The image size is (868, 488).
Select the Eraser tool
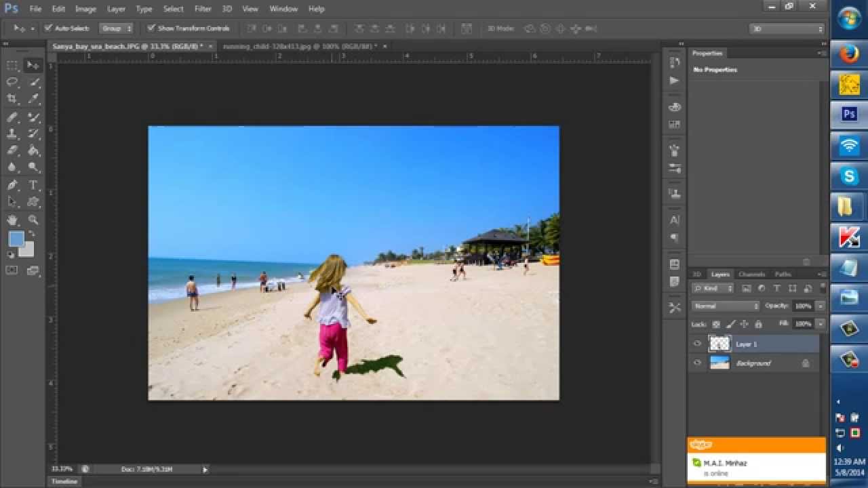point(12,150)
